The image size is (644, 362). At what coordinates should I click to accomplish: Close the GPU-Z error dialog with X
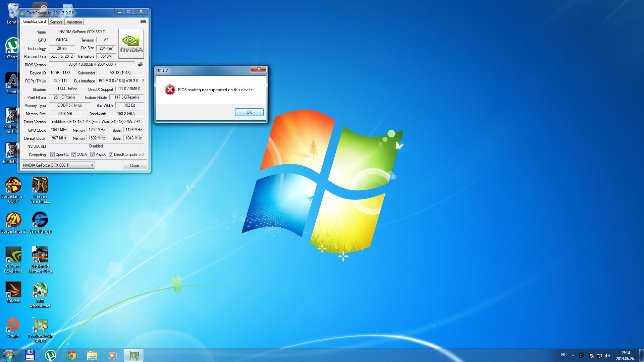[259, 69]
